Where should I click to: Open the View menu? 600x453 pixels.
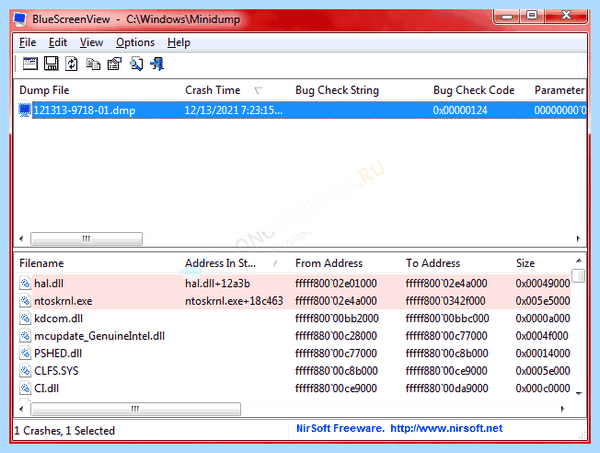point(91,42)
